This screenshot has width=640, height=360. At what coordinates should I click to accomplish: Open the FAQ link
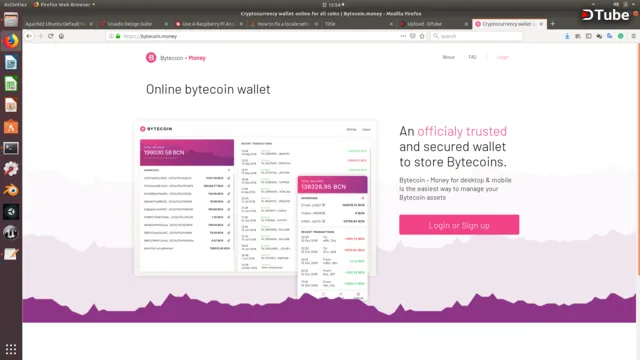(x=472, y=57)
